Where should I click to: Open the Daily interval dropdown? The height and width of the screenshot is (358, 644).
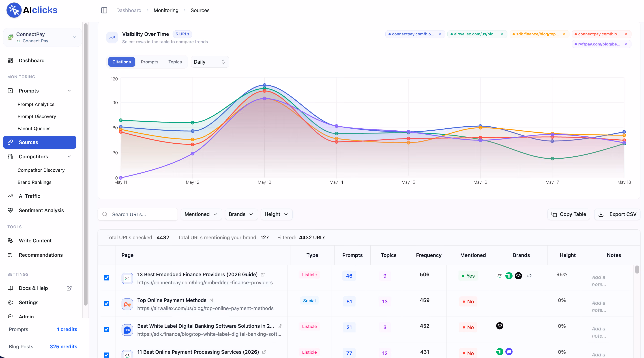coord(210,62)
